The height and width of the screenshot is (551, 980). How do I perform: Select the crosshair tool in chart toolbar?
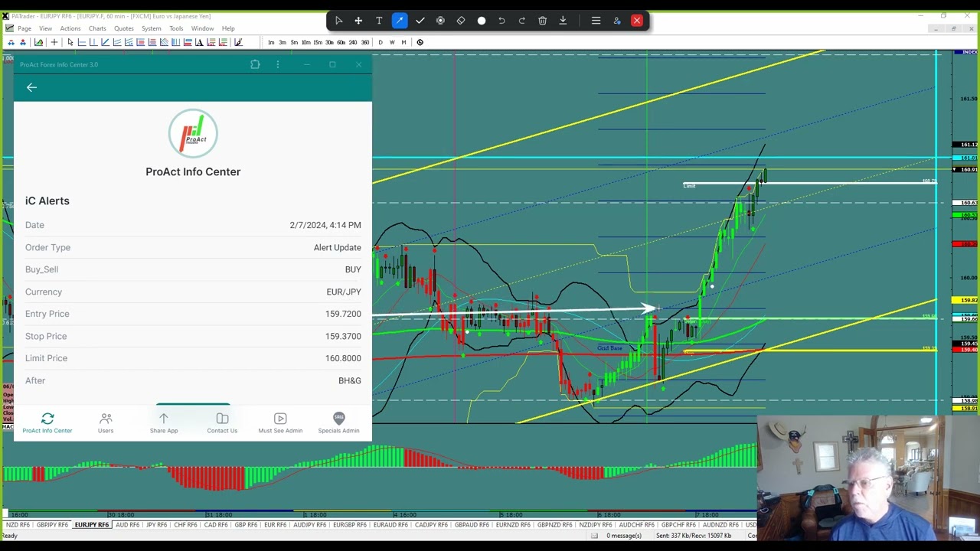pos(54,42)
